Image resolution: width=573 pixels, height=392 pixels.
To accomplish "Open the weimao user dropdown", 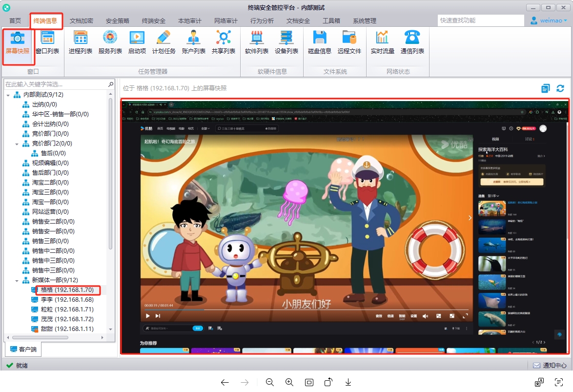I will tap(549, 21).
